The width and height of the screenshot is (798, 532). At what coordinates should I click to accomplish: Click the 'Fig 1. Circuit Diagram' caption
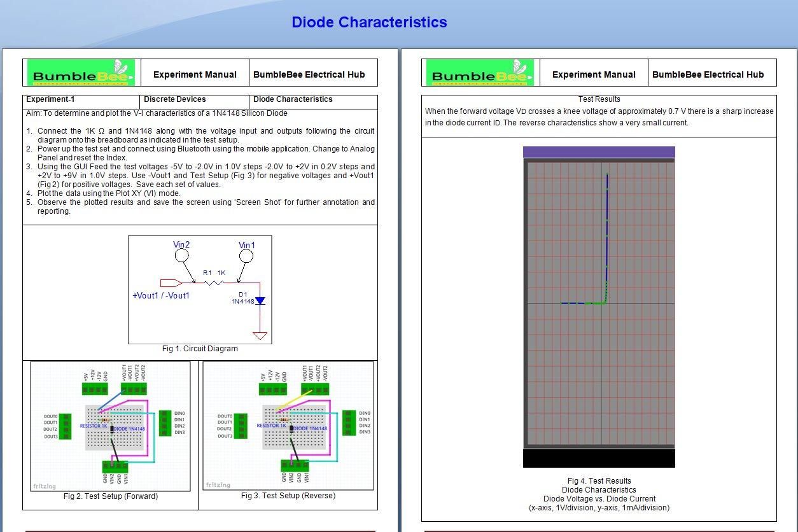coord(200,349)
